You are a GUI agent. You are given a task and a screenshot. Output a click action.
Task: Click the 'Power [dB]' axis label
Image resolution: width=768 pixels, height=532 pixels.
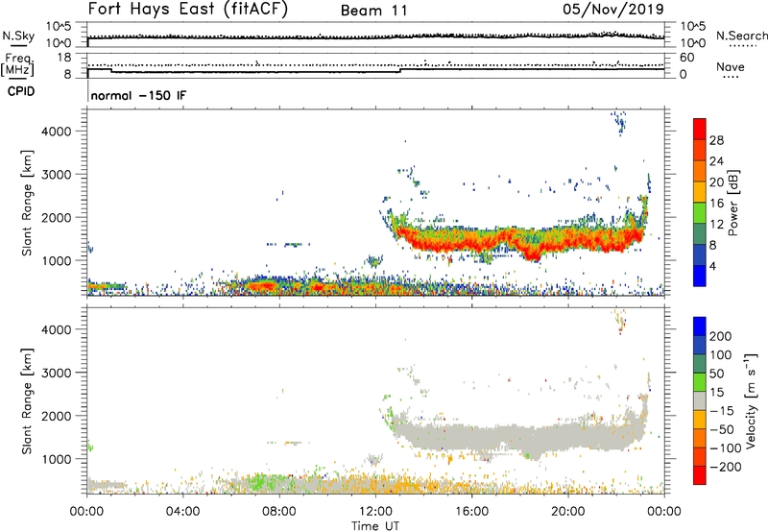tap(732, 203)
